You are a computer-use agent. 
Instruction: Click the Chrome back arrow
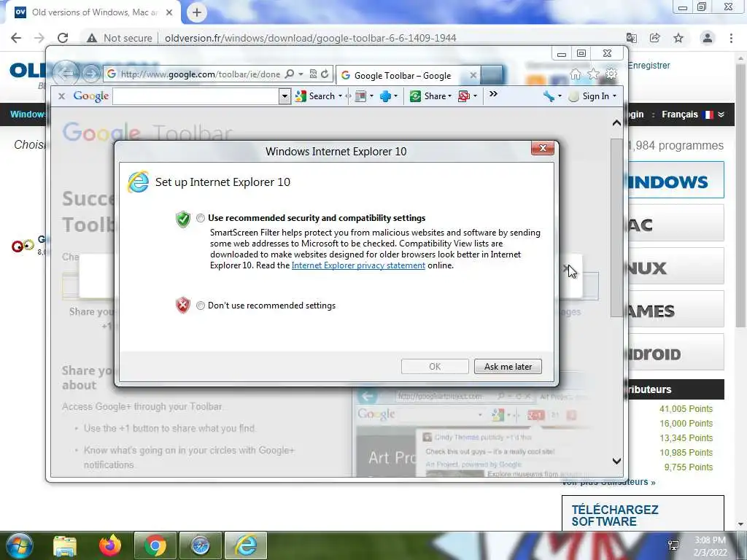pos(16,38)
